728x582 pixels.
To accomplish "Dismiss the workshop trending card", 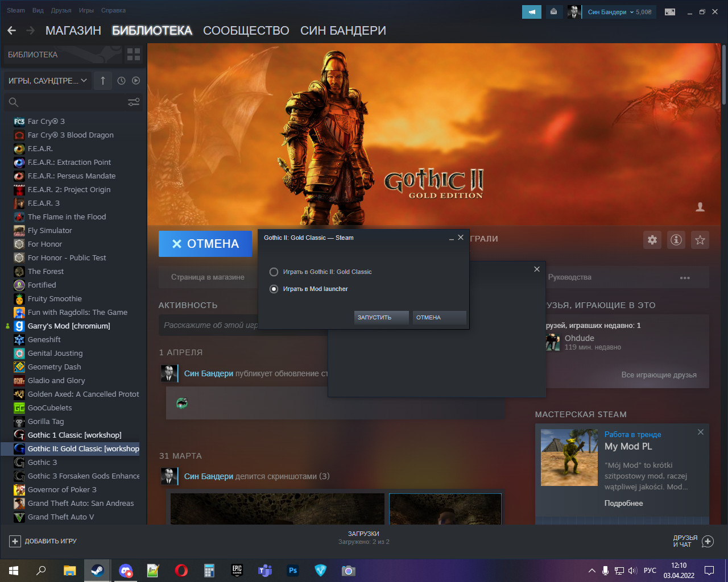I will (701, 433).
